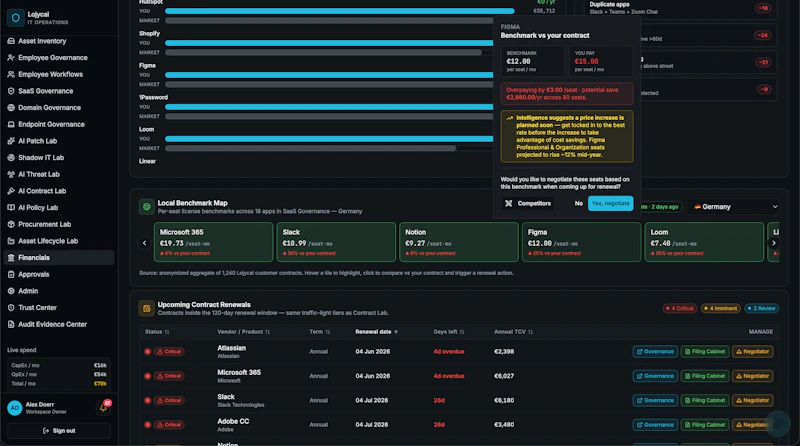Select the Microsoft 365 benchmark tile
Image resolution: width=800 pixels, height=446 pixels.
coord(213,242)
